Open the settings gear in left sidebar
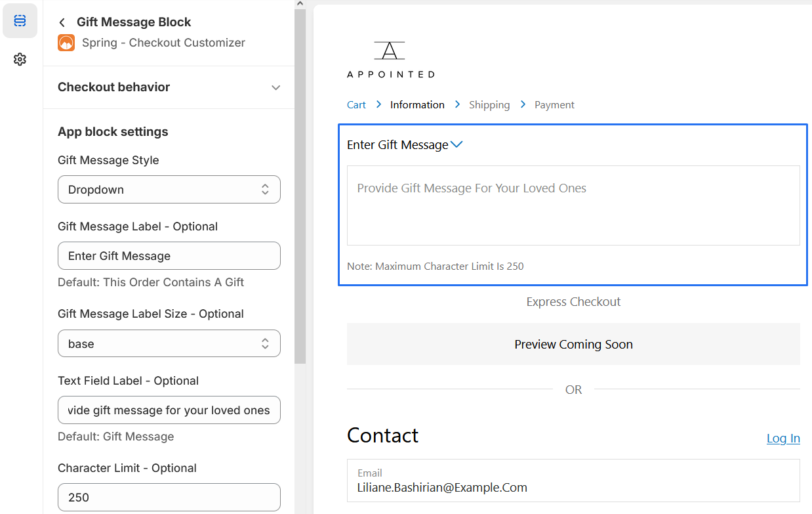The height and width of the screenshot is (514, 812). coord(20,60)
